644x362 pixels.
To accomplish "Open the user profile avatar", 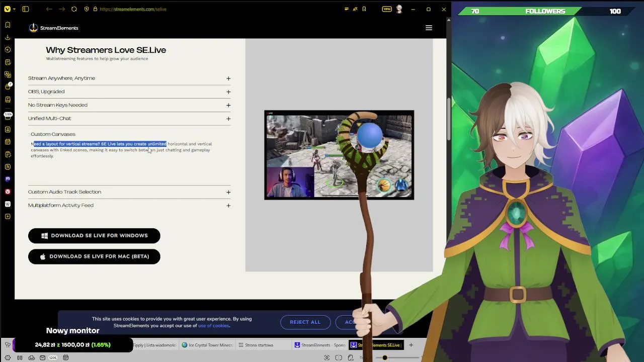I will point(399,9).
